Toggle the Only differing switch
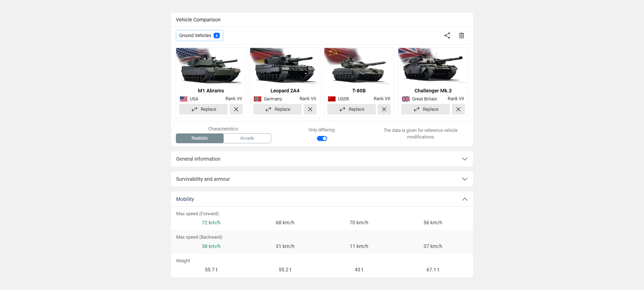Image resolution: width=644 pixels, height=290 pixels. click(x=322, y=138)
